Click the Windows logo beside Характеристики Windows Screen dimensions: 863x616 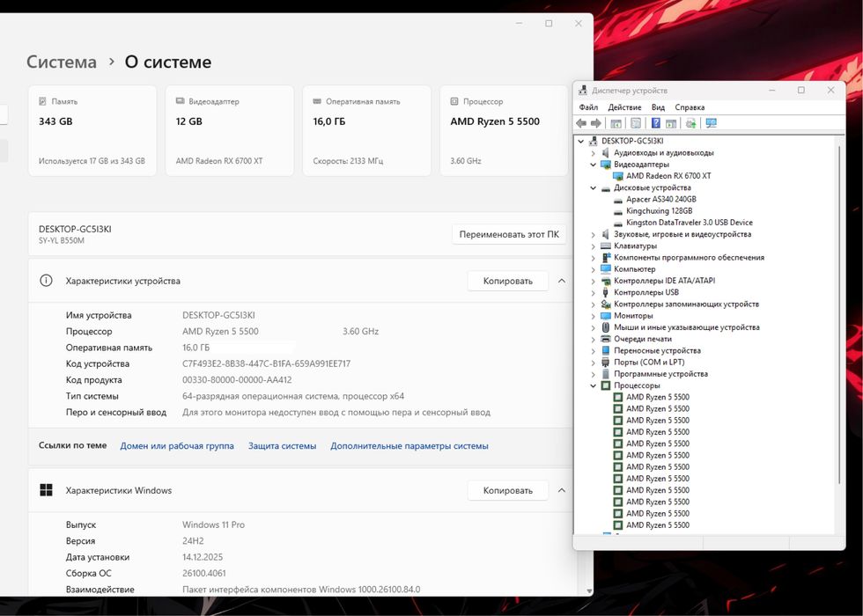[x=46, y=490]
